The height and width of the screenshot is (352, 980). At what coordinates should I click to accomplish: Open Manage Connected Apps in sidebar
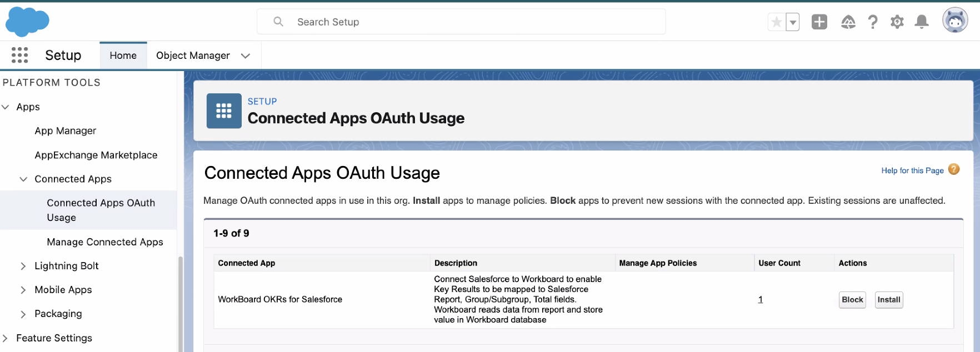(105, 242)
